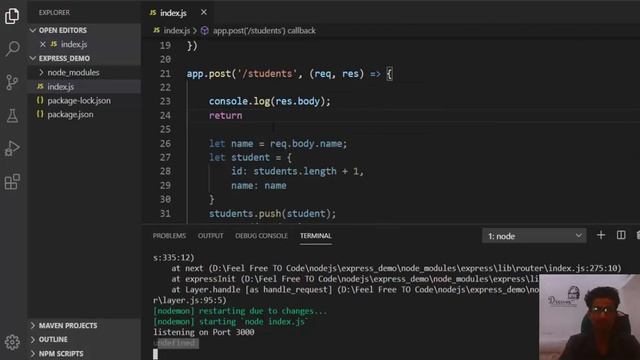
Task: Click the JS file icon in breadcrumb
Action: pyautogui.click(x=157, y=31)
